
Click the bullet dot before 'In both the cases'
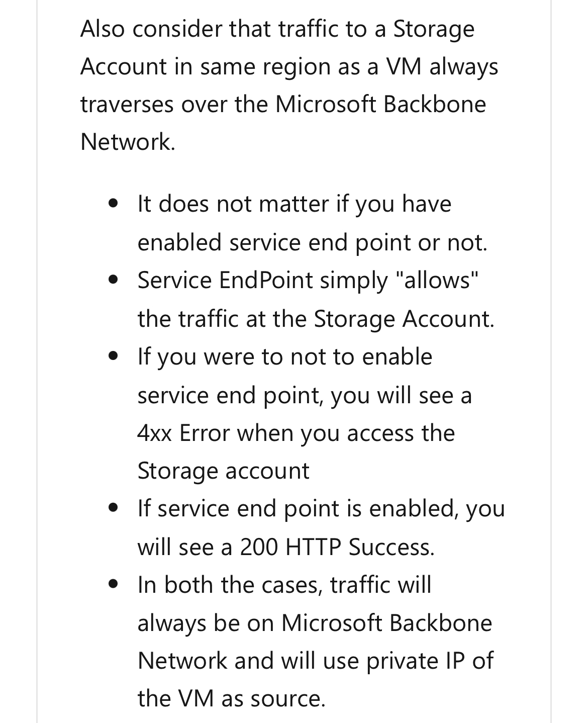(115, 585)
